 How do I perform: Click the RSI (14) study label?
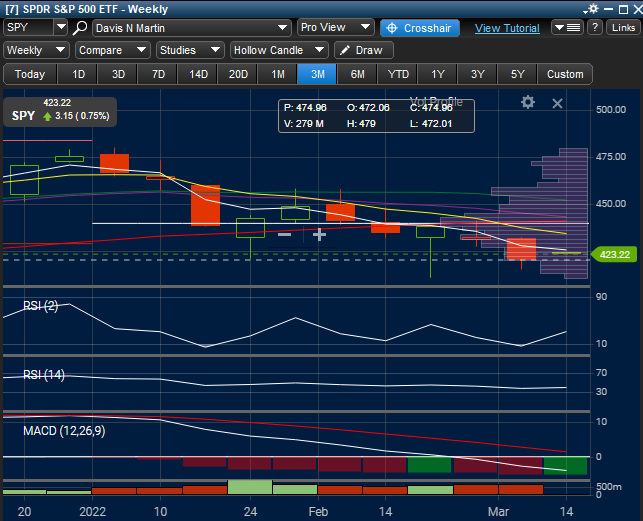coord(44,375)
